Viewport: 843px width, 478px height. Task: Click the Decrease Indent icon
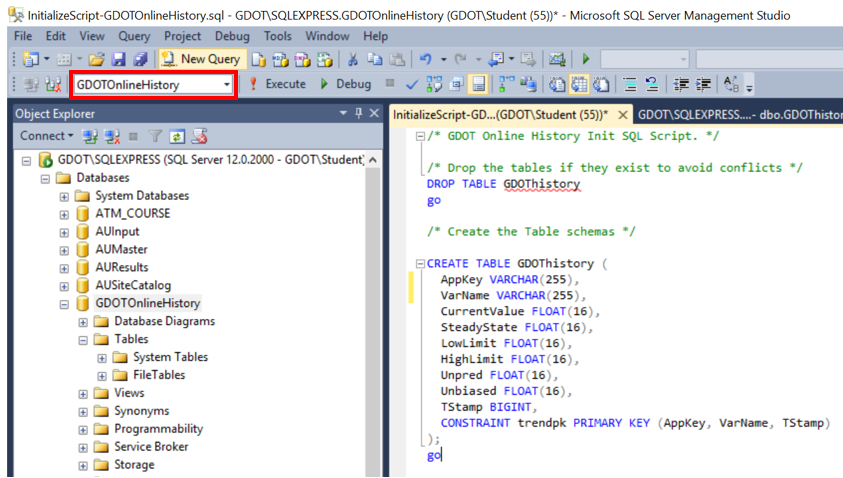(x=681, y=84)
